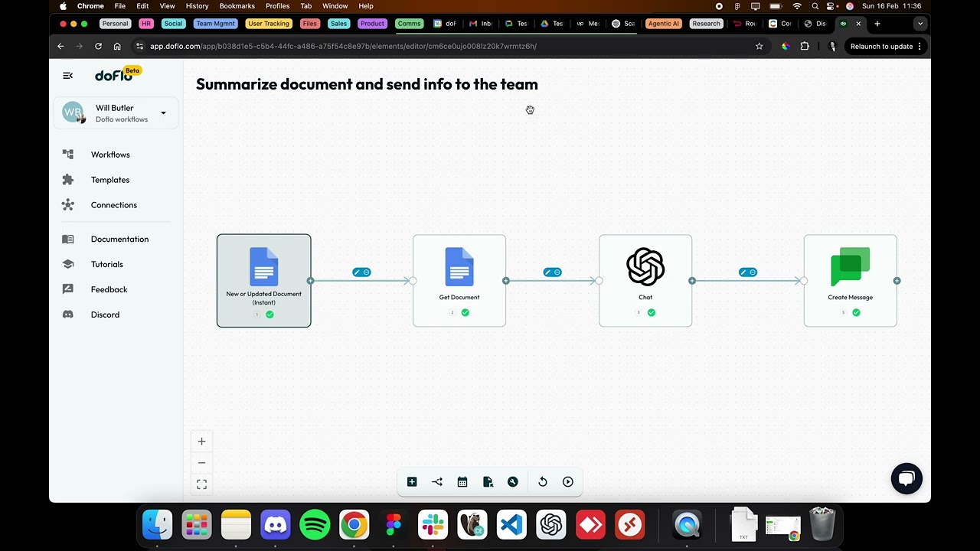This screenshot has height=551, width=980.
Task: Collapse the sidebar with the menu icon
Action: point(68,75)
